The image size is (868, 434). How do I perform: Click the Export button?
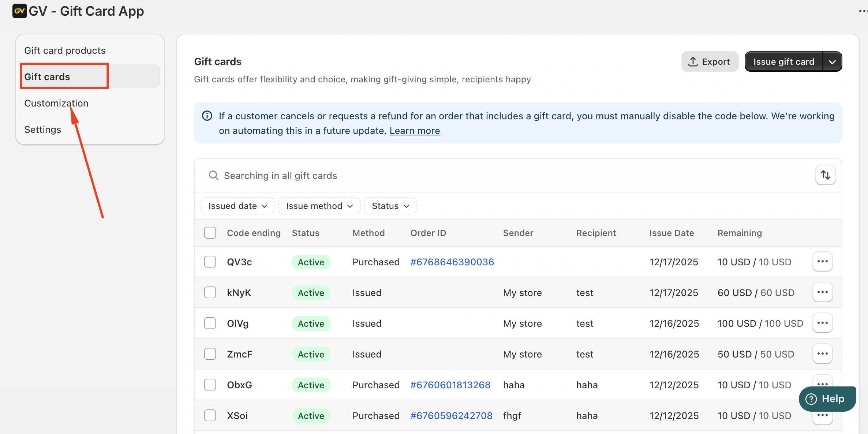[710, 62]
